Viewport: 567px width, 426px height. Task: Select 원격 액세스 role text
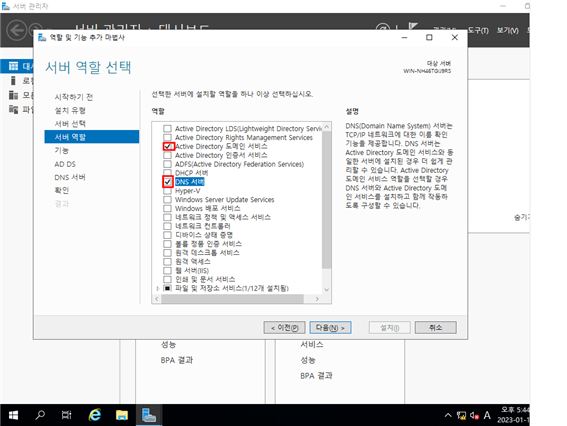[192, 261]
